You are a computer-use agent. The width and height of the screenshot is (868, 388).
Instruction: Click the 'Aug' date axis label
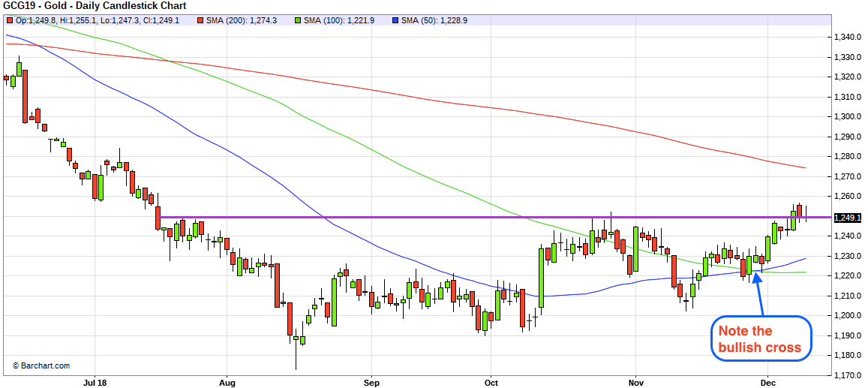click(227, 381)
